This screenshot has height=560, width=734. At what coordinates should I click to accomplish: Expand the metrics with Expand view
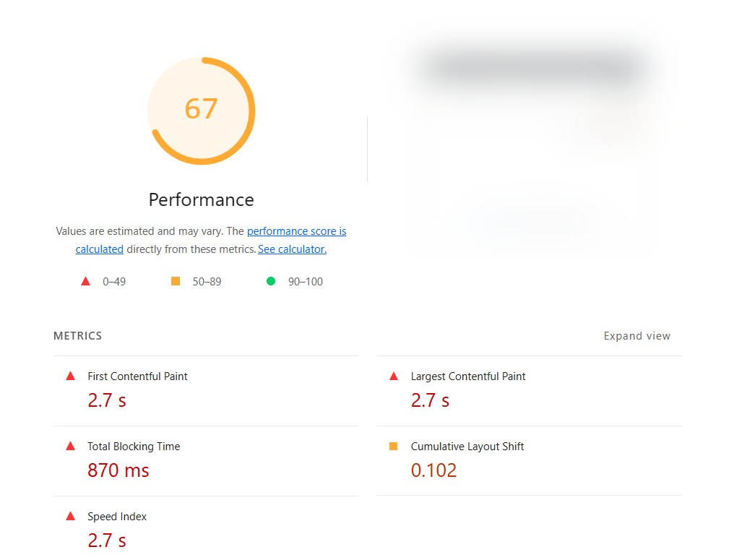click(636, 336)
